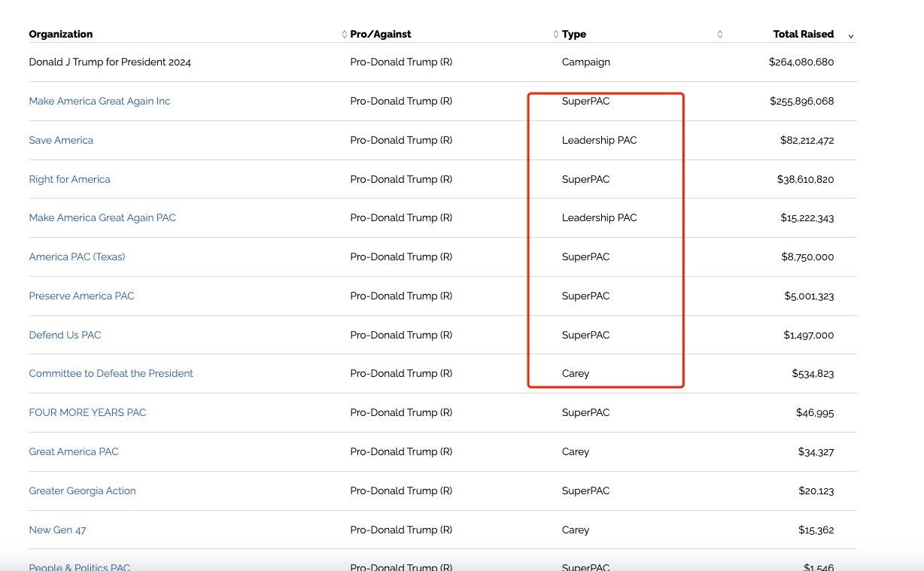Screen dimensions: 924x571
Task: Select the New Gen 47 link
Action: [x=57, y=530]
